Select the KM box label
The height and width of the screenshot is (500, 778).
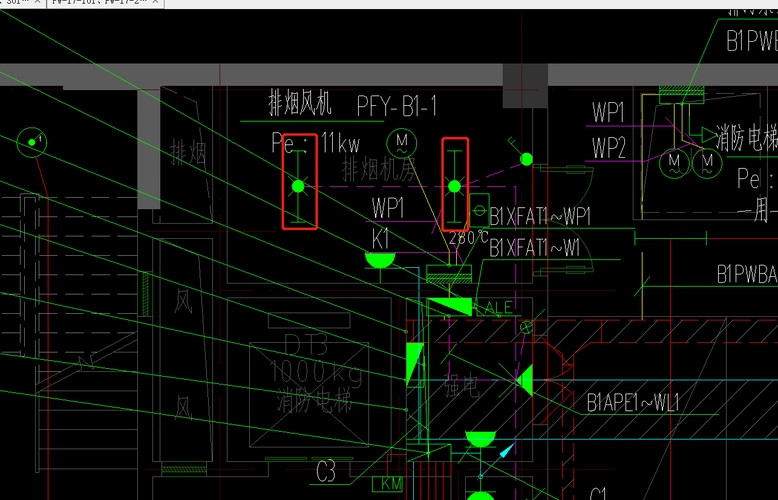point(388,484)
